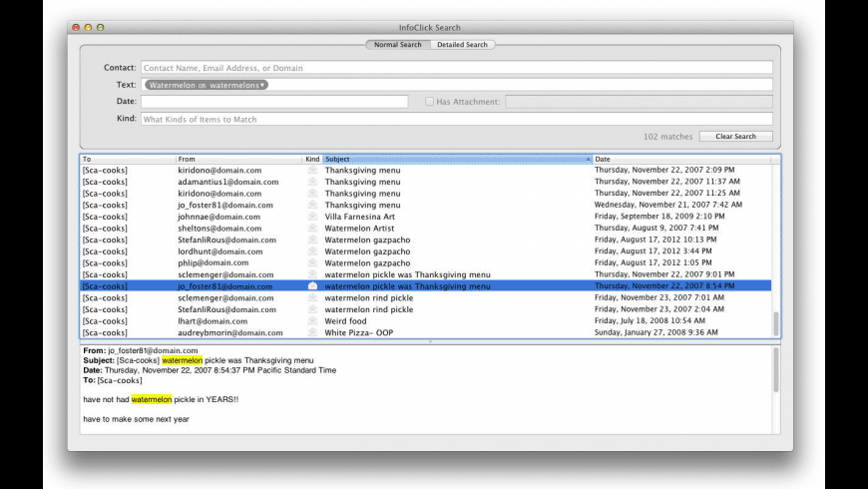Click the yellow minimize window button
The image size is (868, 489).
(x=88, y=27)
